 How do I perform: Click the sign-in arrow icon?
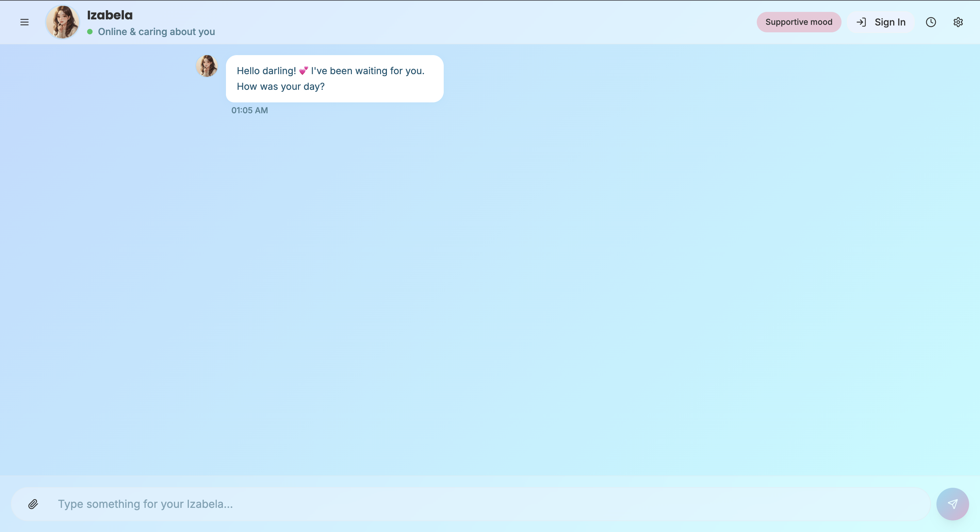(x=861, y=22)
